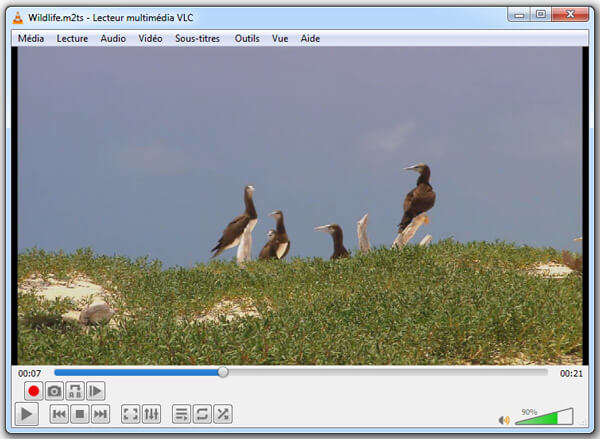
Task: Click the 00:21 remaining time label
Action: pos(571,373)
